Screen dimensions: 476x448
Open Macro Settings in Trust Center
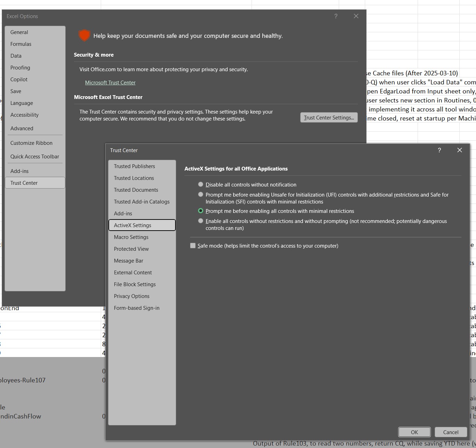[x=131, y=237]
